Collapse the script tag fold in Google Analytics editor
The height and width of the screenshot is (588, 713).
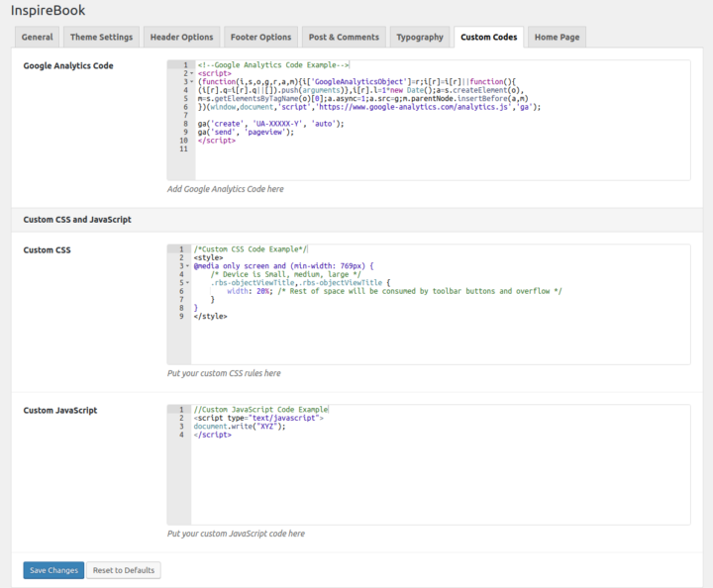[190, 73]
